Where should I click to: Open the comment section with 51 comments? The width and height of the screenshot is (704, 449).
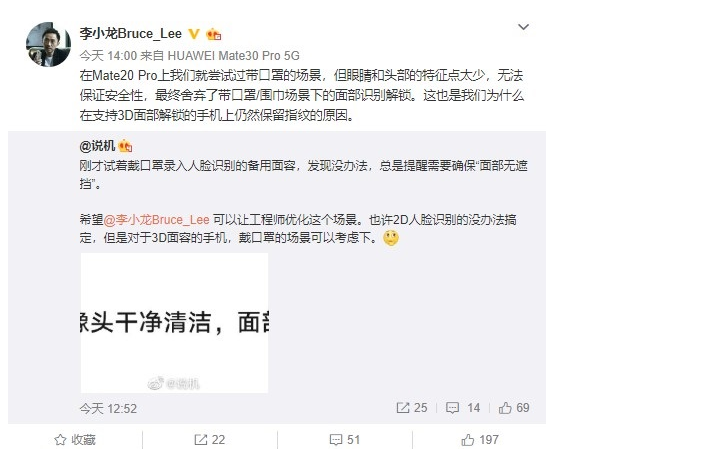click(345, 440)
